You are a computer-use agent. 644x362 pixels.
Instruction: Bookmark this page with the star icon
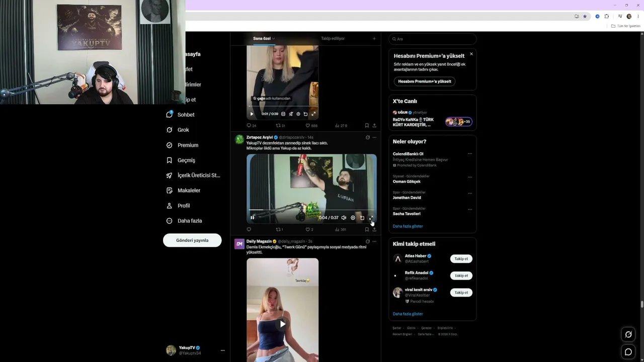585,16
